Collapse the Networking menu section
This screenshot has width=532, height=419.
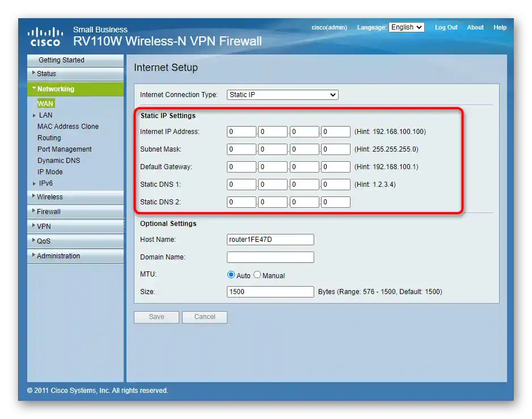pos(75,89)
